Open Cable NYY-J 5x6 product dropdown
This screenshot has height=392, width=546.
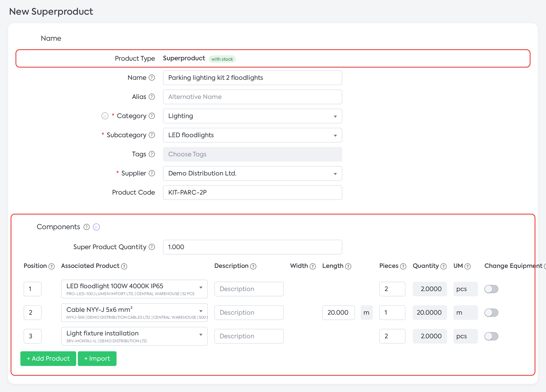coord(134,313)
